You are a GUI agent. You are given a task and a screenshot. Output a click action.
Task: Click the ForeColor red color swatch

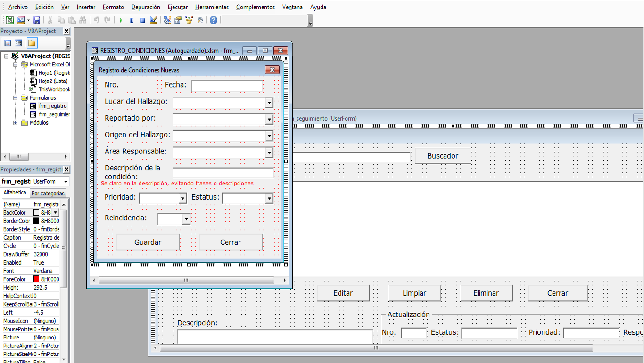36,279
